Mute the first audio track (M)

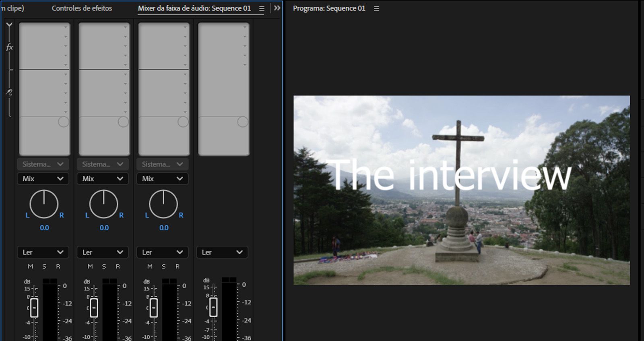pyautogui.click(x=30, y=267)
